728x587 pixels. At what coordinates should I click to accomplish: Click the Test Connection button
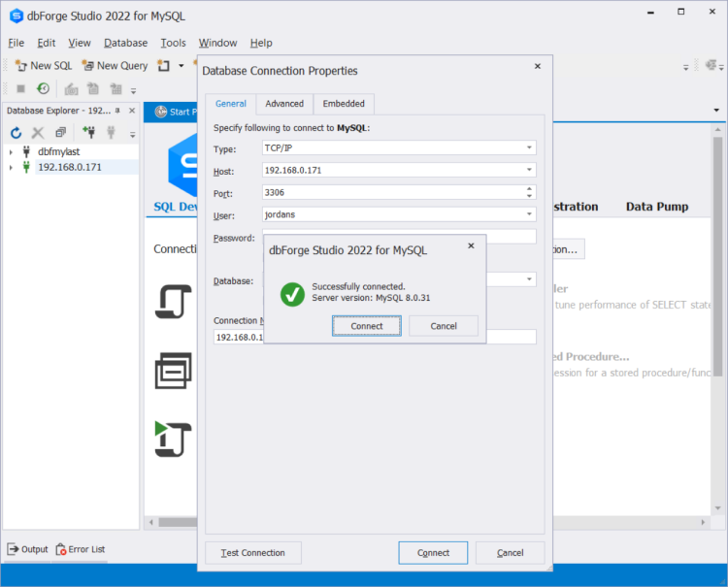click(252, 553)
